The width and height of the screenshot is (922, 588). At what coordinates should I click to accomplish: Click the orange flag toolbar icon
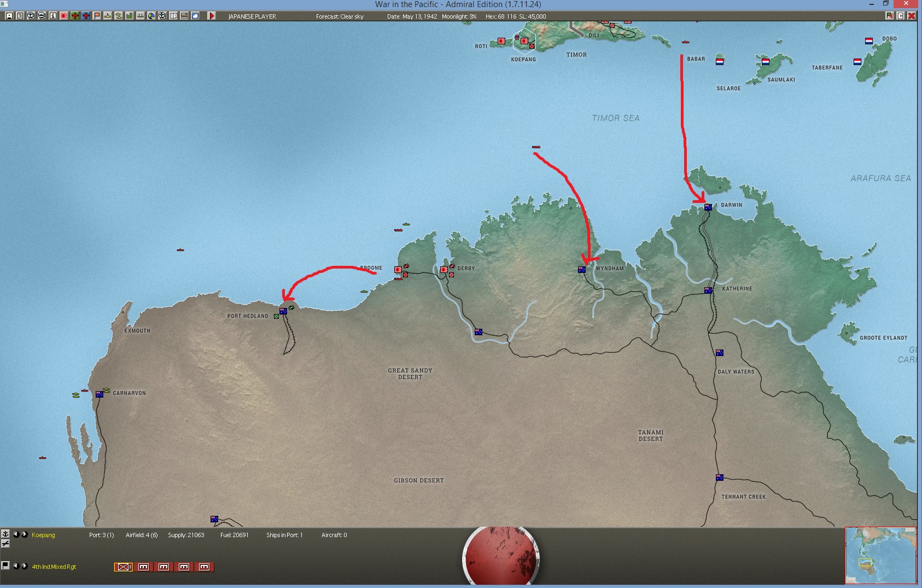[97, 16]
